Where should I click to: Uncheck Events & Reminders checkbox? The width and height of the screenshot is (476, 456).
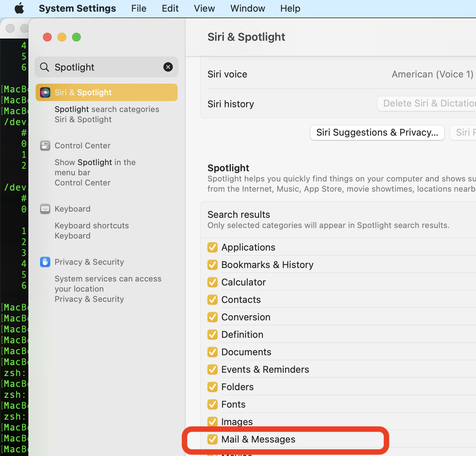tap(213, 369)
